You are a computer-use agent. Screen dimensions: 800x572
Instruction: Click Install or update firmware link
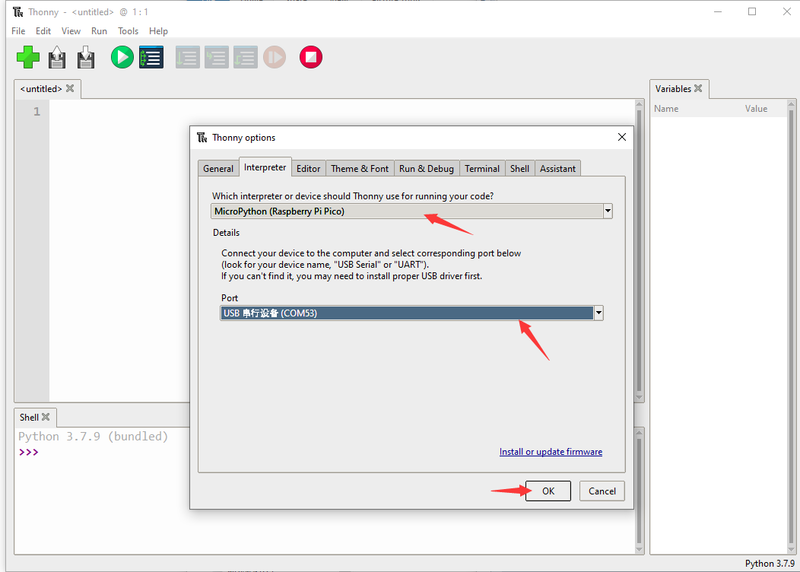click(551, 452)
